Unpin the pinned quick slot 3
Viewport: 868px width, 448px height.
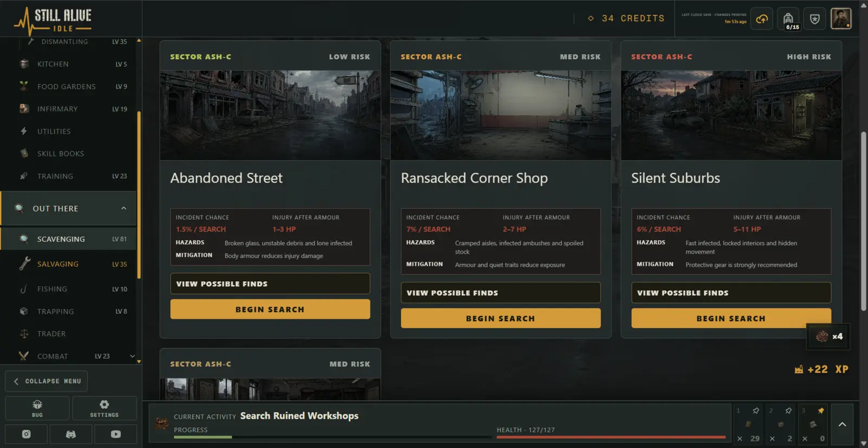click(821, 411)
